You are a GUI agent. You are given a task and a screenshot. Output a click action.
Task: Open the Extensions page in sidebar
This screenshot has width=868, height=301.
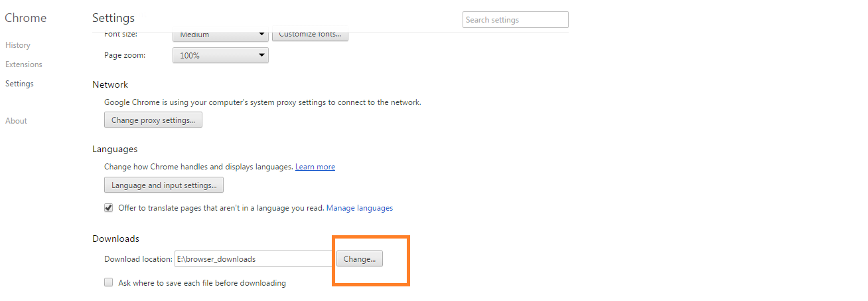(x=24, y=64)
